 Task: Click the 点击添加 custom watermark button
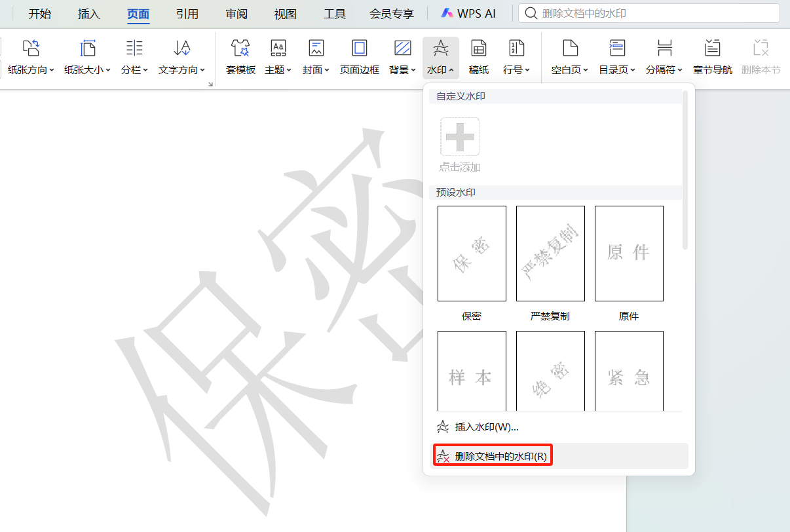[x=459, y=137]
